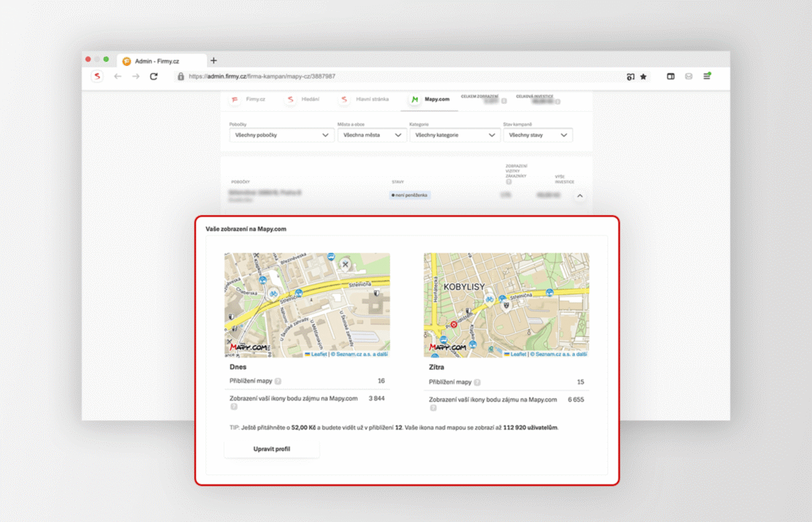
Task: Go forward using the browser forward arrow
Action: (x=136, y=76)
